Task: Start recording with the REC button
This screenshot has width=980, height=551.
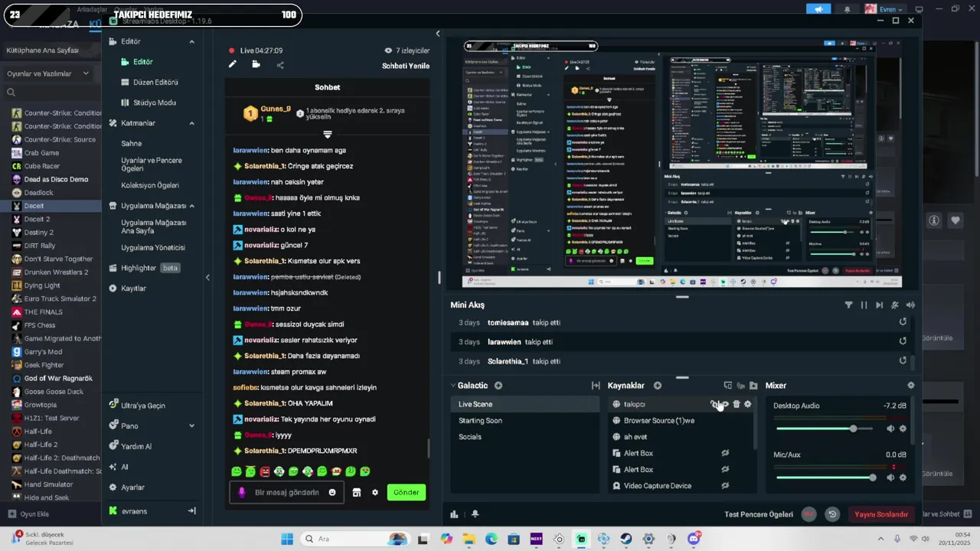Action: (808, 514)
